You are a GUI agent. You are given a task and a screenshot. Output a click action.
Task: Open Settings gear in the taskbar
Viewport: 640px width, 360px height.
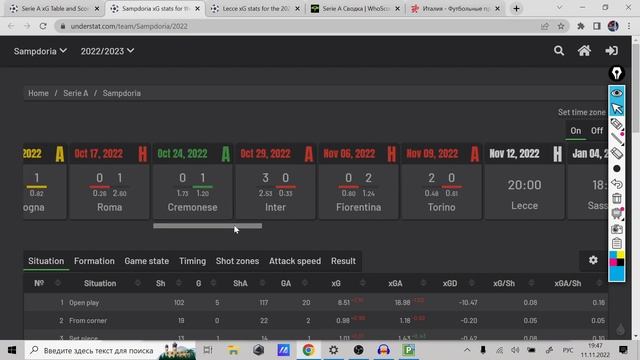333,350
